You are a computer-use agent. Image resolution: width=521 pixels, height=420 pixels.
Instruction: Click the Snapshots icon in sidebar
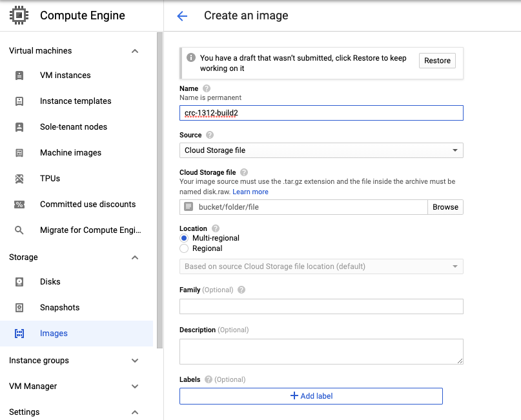[19, 308]
